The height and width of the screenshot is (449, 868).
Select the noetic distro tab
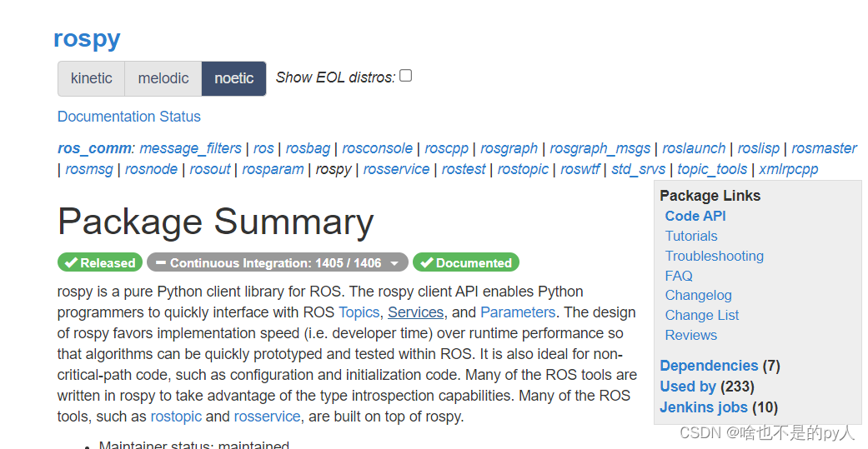233,78
